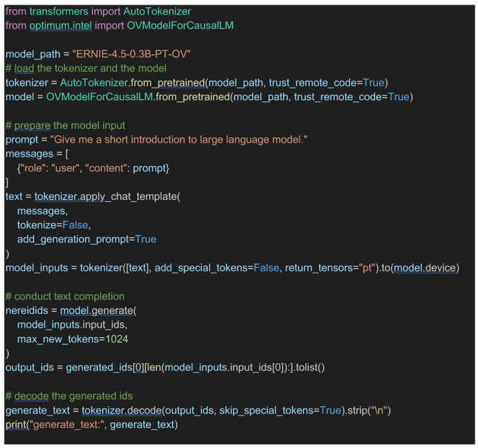Click the comment '# decode the generated ids'
Viewport: 478px width, 448px height.
point(69,396)
